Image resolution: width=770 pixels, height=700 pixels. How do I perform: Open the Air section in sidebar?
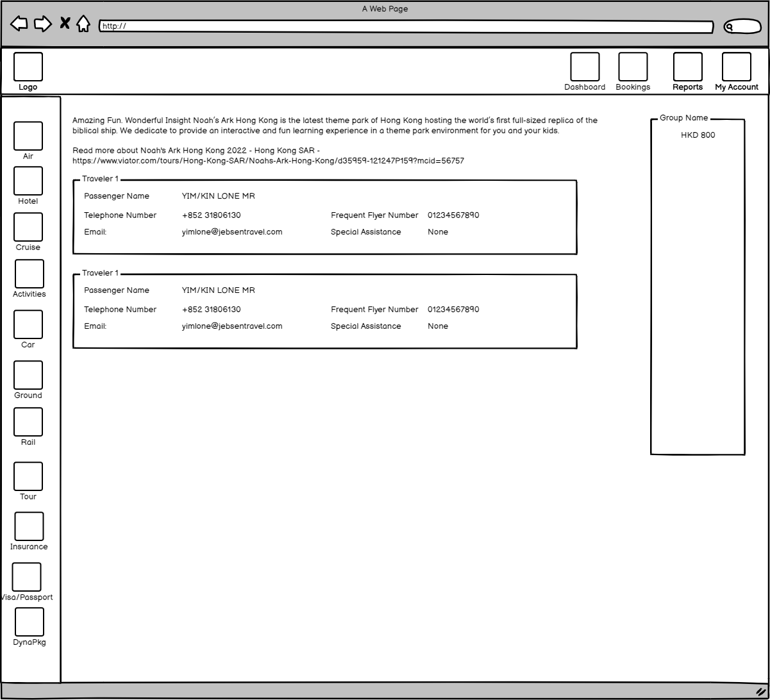[x=28, y=137]
